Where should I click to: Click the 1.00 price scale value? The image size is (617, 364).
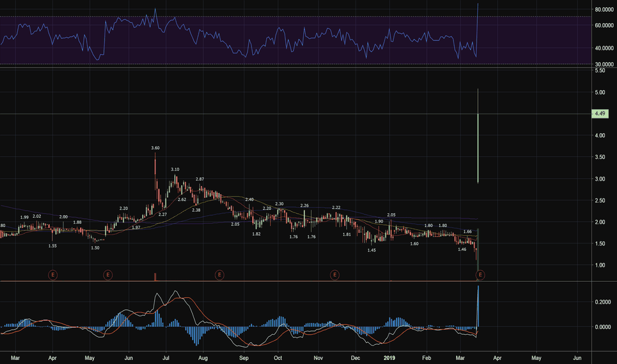[600, 265]
